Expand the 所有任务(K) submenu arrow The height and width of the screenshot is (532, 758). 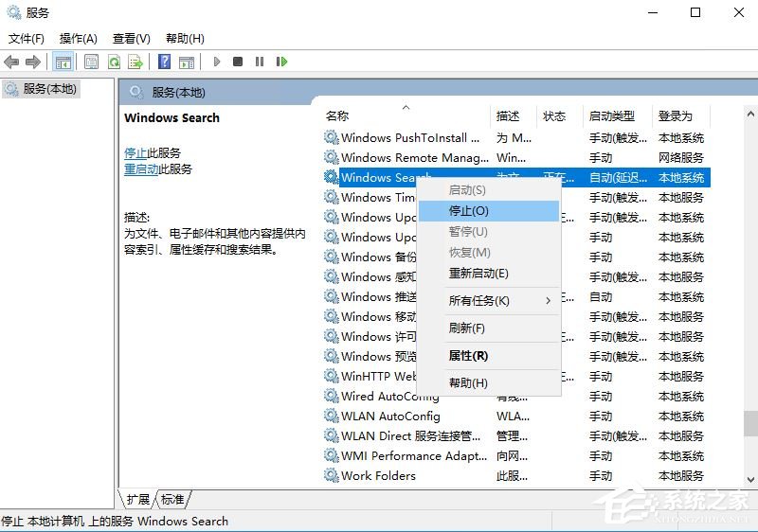pos(548,301)
